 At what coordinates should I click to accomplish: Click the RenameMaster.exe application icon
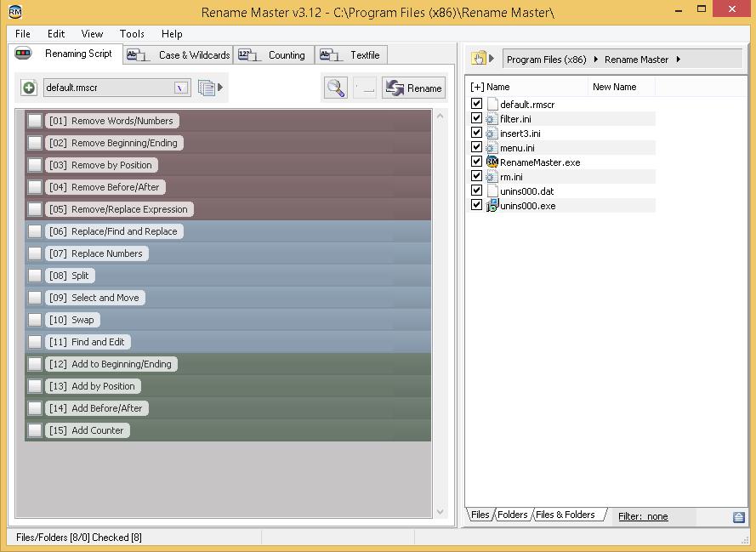[x=492, y=162]
